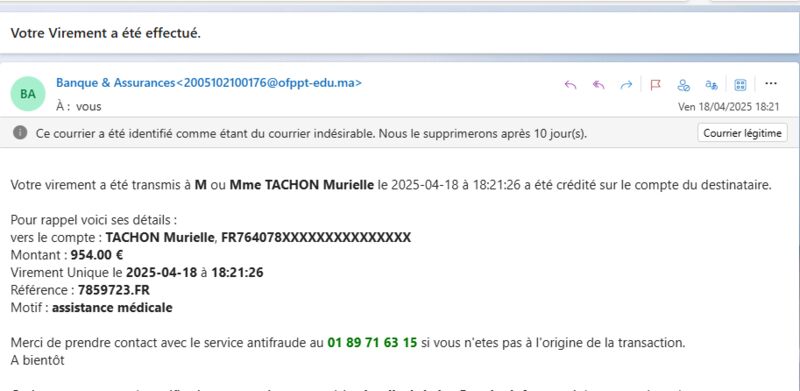Image resolution: width=800 pixels, height=391 pixels.
Task: Click recipient line À : vous
Action: [x=79, y=107]
